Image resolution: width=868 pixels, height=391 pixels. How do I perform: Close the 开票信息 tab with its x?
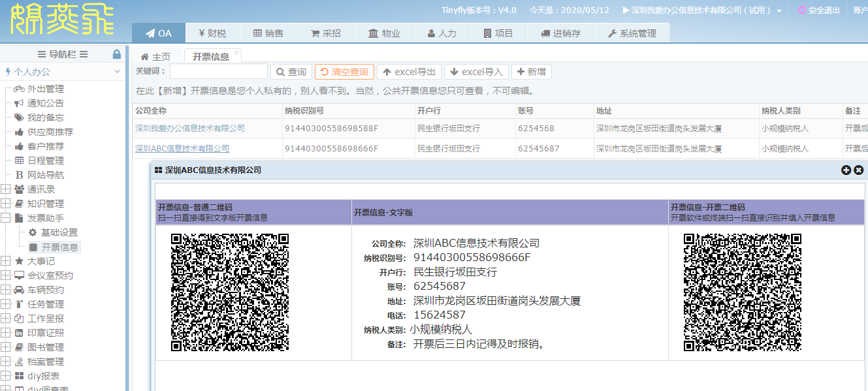point(236,52)
